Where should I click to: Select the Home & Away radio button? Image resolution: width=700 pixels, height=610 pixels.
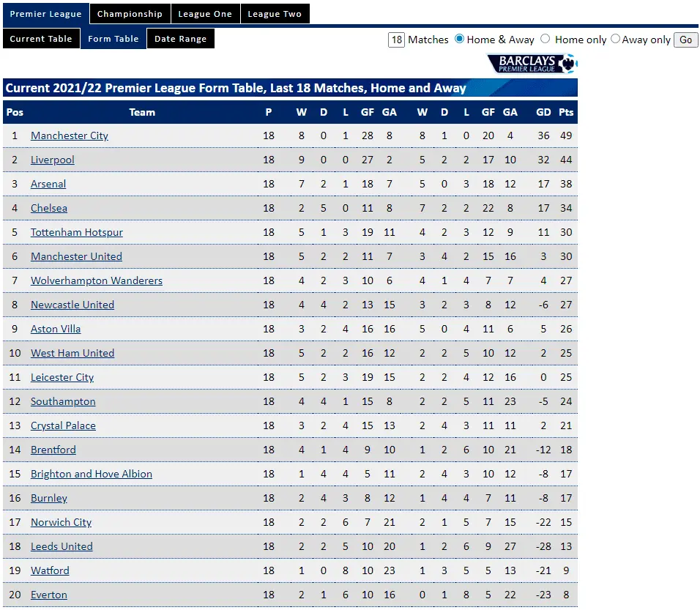(460, 39)
